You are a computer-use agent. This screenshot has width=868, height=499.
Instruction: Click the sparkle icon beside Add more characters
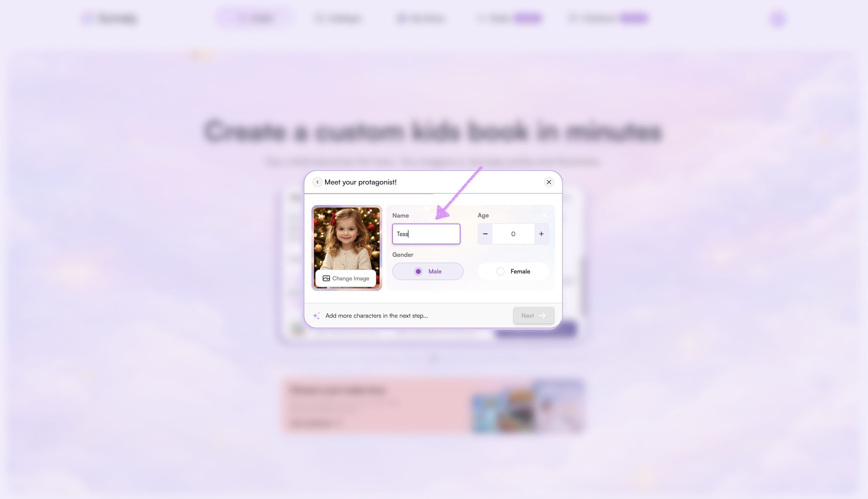pos(316,316)
